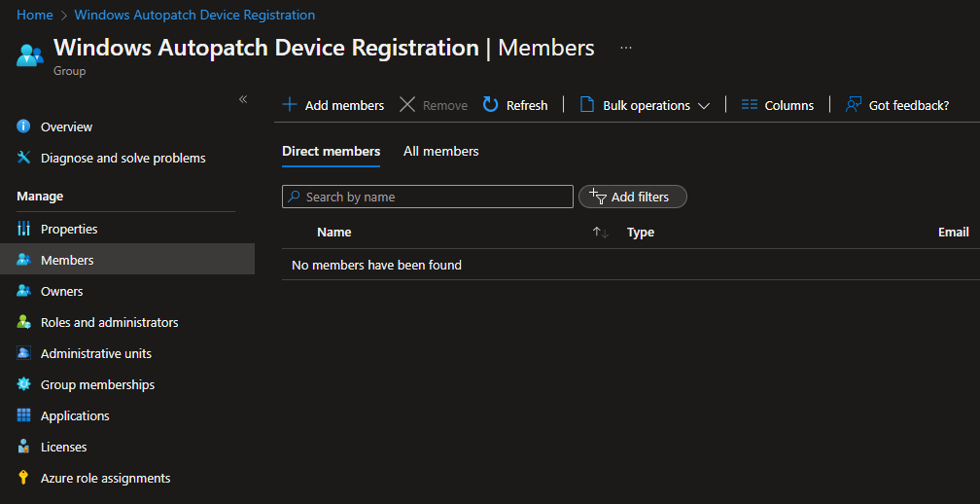The width and height of the screenshot is (980, 504).
Task: Click the plus icon for Add members
Action: 290,104
